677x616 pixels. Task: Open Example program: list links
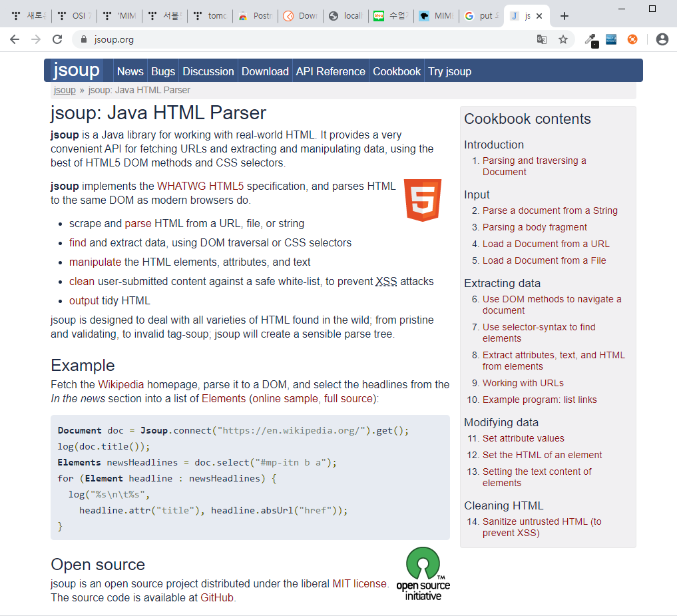coord(539,400)
